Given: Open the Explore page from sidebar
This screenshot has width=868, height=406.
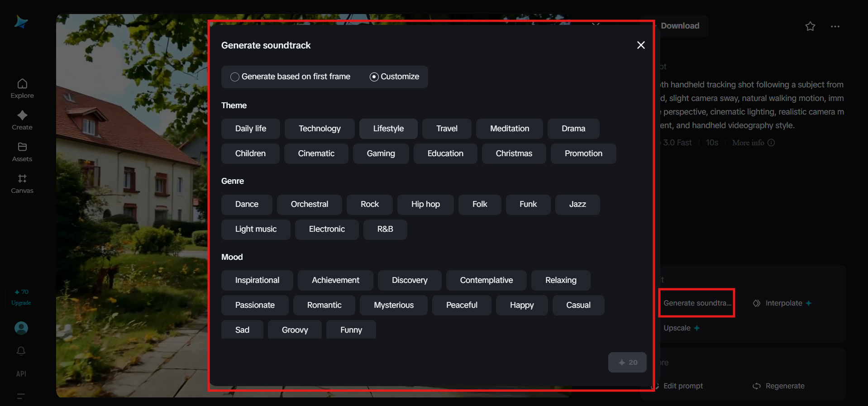Looking at the screenshot, I should pyautogui.click(x=22, y=89).
